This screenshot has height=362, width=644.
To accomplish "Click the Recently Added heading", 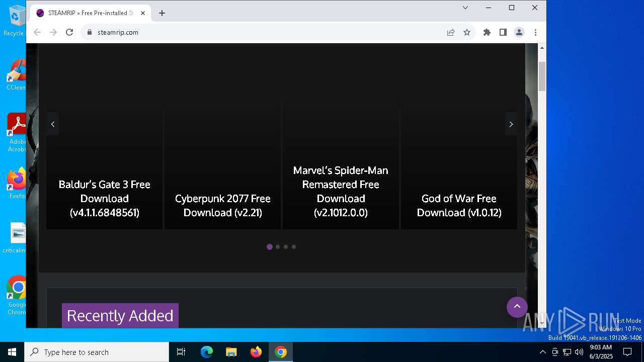I will [120, 315].
